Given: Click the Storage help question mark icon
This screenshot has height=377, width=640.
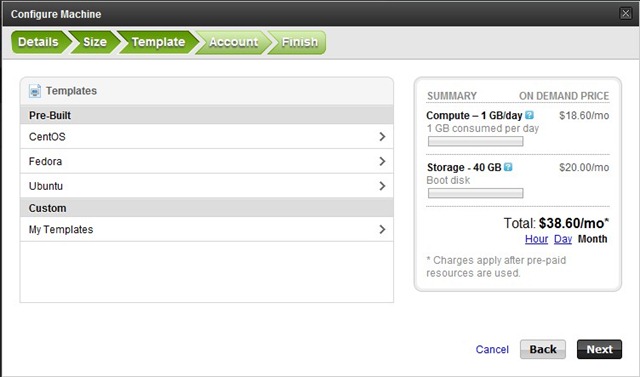Looking at the screenshot, I should click(x=508, y=167).
